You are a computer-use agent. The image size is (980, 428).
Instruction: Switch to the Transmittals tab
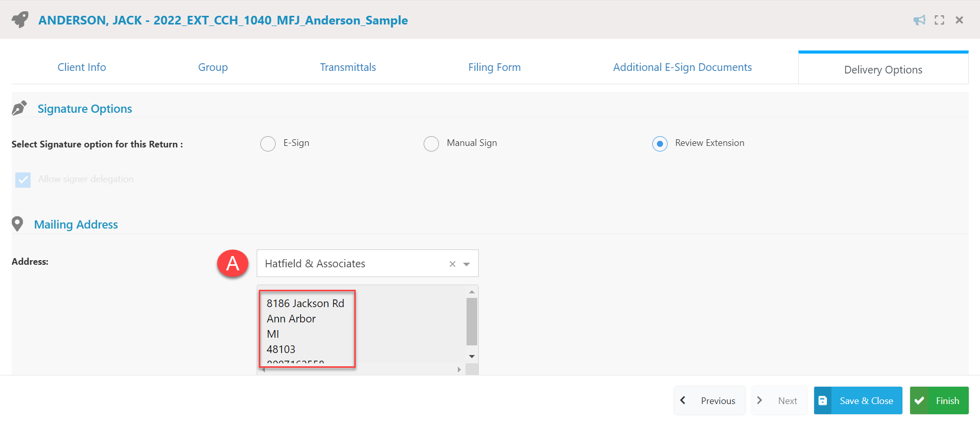tap(348, 67)
